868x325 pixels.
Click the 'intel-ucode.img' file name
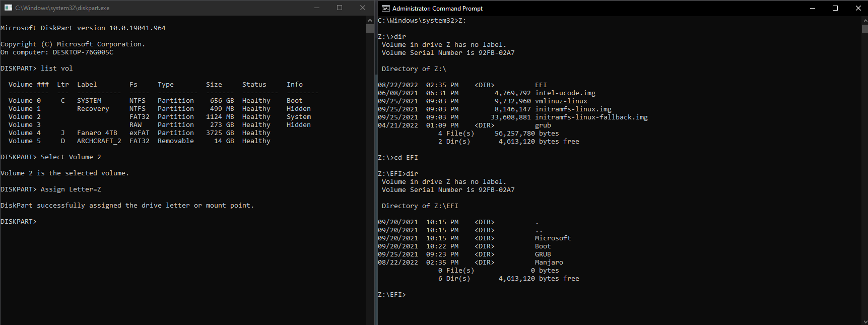pos(565,93)
